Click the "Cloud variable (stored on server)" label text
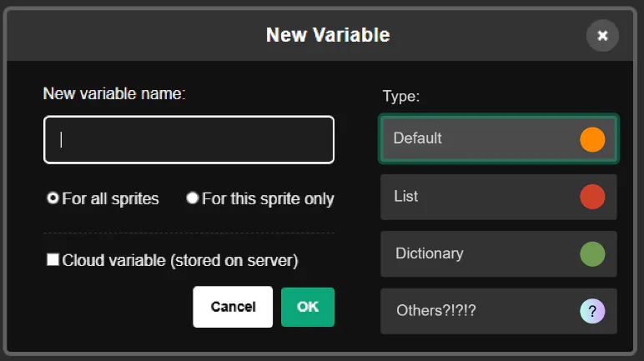This screenshot has height=361, width=644. pos(180,260)
